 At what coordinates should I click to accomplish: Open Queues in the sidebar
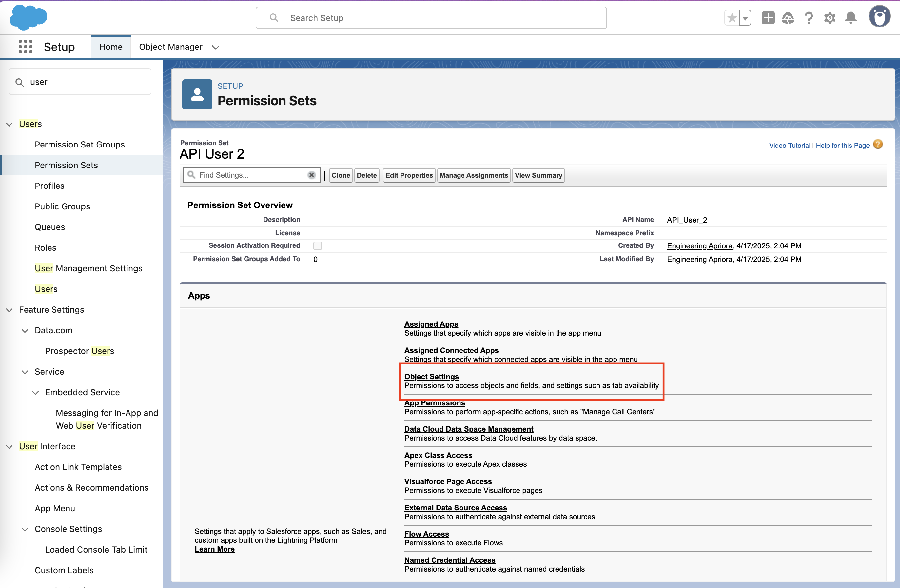(50, 227)
